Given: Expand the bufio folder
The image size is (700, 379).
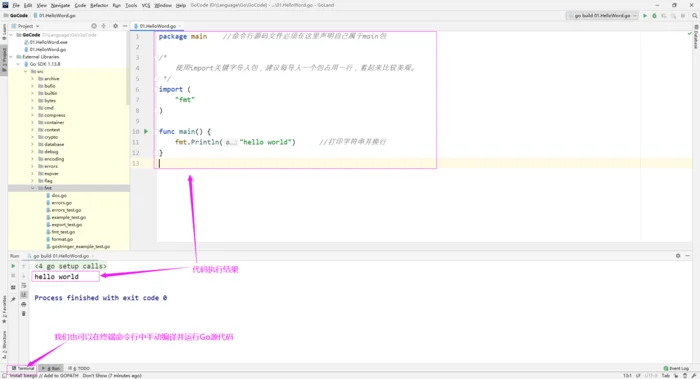Looking at the screenshot, I should (x=32, y=86).
